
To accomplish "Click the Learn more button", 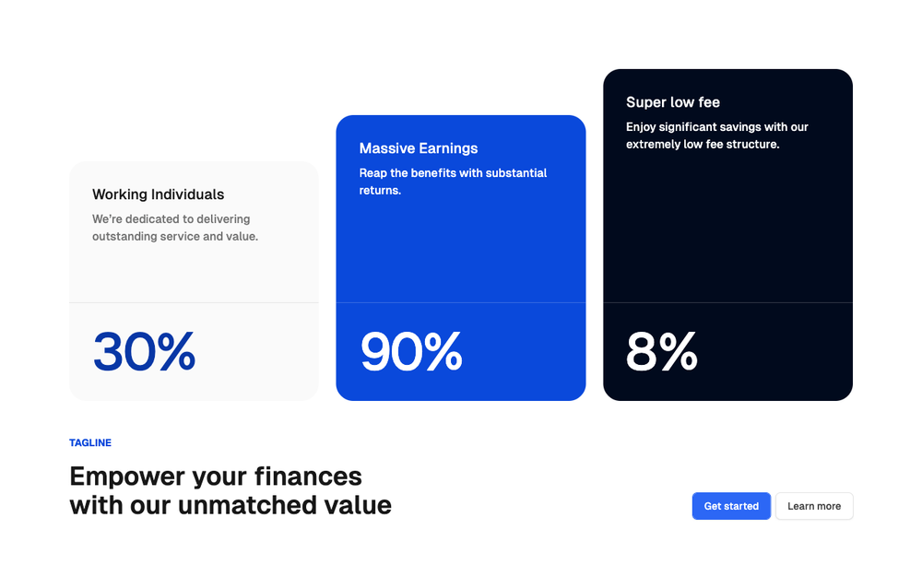I will [814, 506].
